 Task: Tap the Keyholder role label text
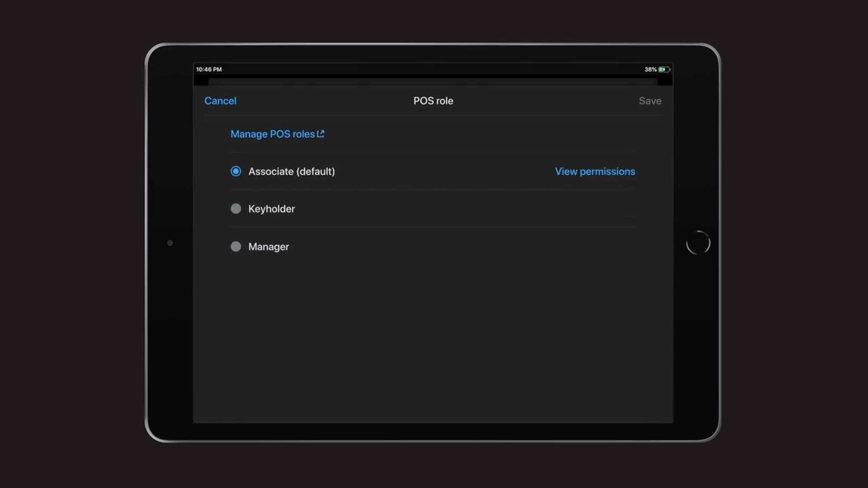pos(271,209)
